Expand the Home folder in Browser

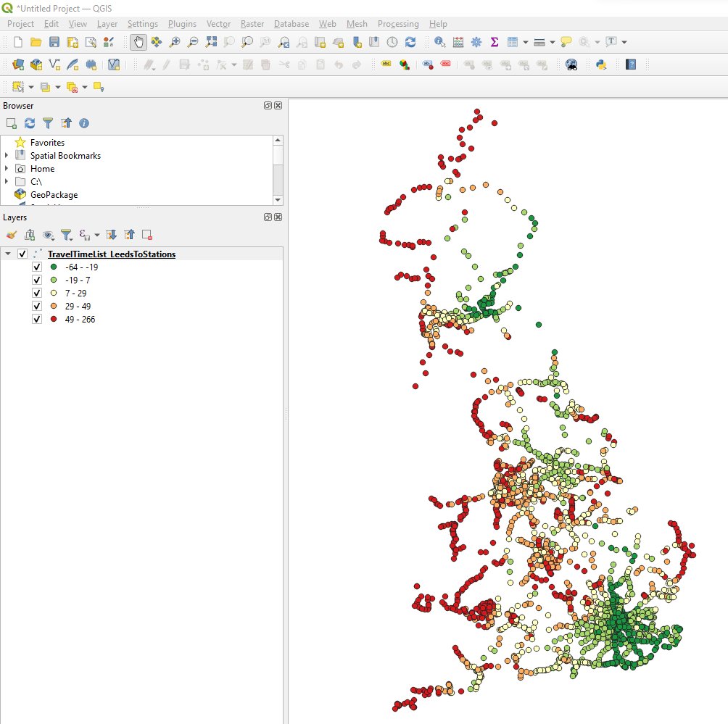click(7, 168)
